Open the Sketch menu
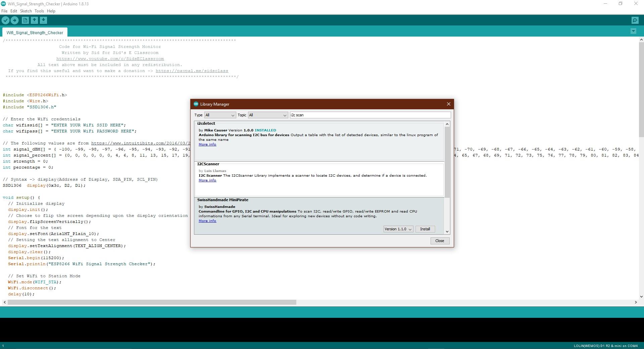Screen dimensions: 644x349 [26, 11]
